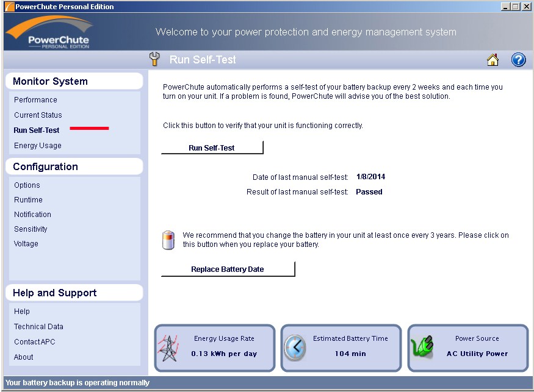Open Performance in Monitor System
The image size is (534, 392).
[35, 100]
